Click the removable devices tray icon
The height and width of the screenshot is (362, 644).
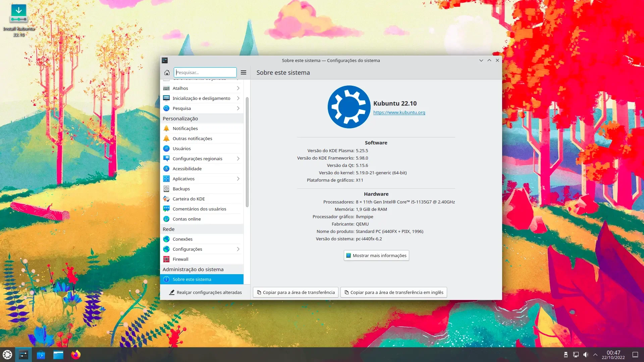tap(566, 355)
